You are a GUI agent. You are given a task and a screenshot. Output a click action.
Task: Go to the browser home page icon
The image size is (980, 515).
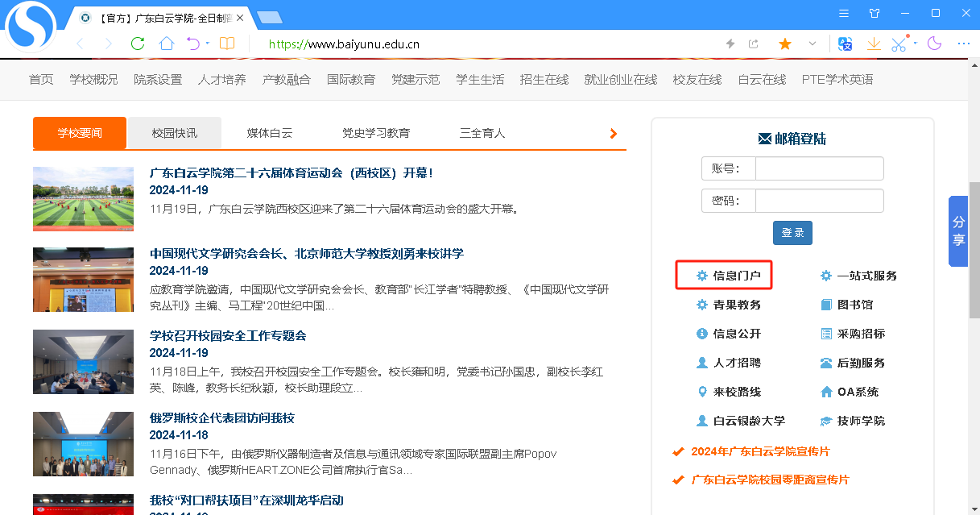pyautogui.click(x=166, y=44)
